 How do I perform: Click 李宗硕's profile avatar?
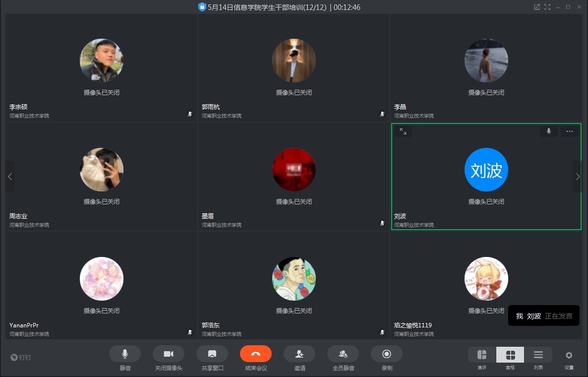(x=102, y=61)
